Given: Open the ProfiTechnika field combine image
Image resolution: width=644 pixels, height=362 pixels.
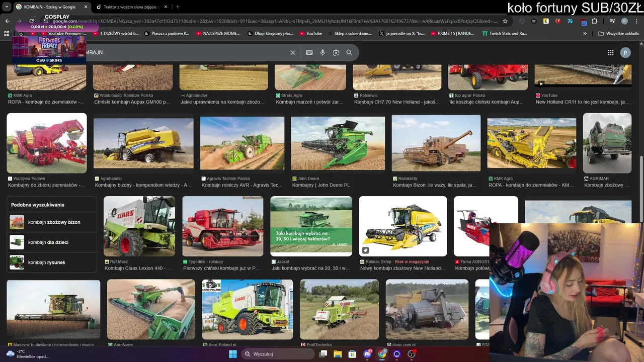Looking at the screenshot, I should 339,310.
